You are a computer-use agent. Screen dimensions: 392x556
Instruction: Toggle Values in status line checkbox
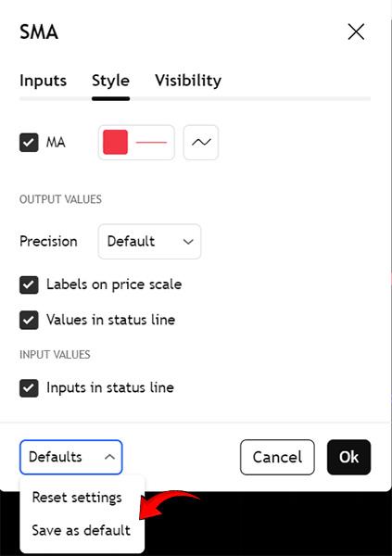click(x=29, y=321)
